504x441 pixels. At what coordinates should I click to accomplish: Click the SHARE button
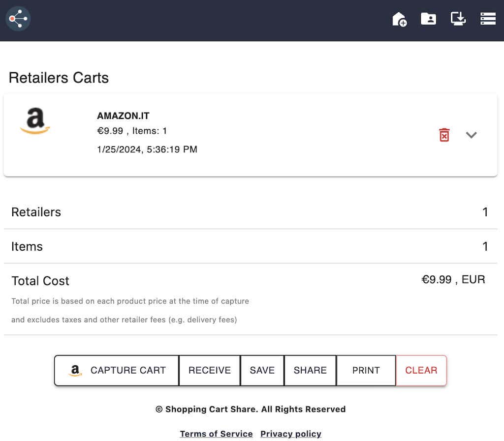pyautogui.click(x=310, y=371)
